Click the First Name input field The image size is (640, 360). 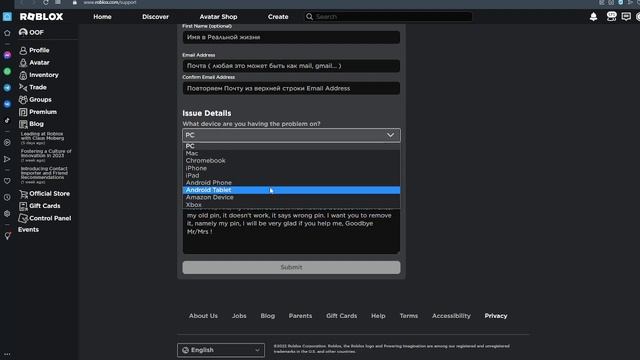pyautogui.click(x=291, y=37)
